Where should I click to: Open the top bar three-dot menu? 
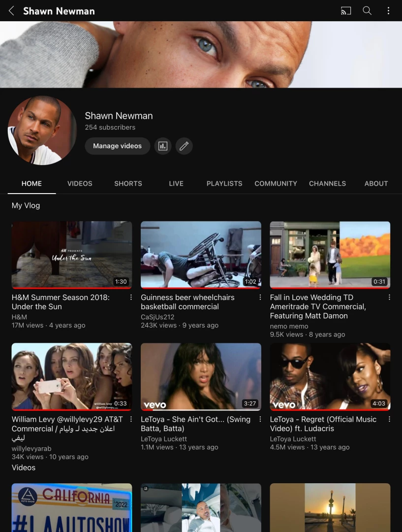(x=388, y=11)
